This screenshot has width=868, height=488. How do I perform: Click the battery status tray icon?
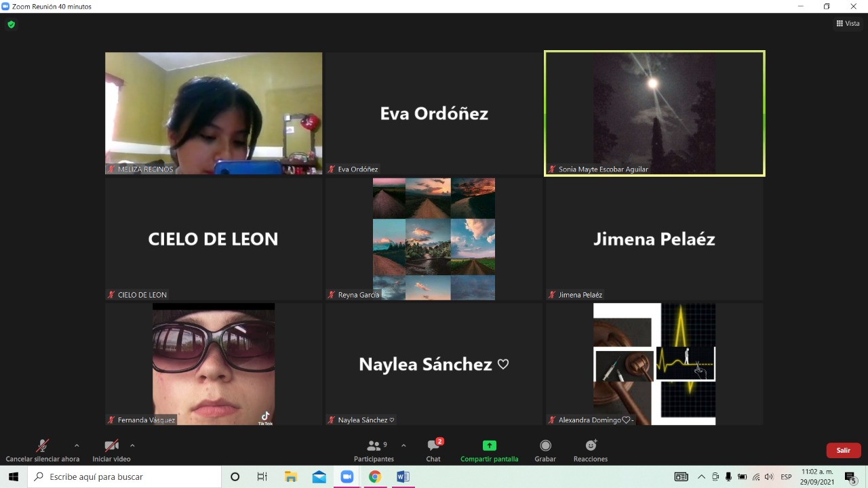click(x=742, y=477)
